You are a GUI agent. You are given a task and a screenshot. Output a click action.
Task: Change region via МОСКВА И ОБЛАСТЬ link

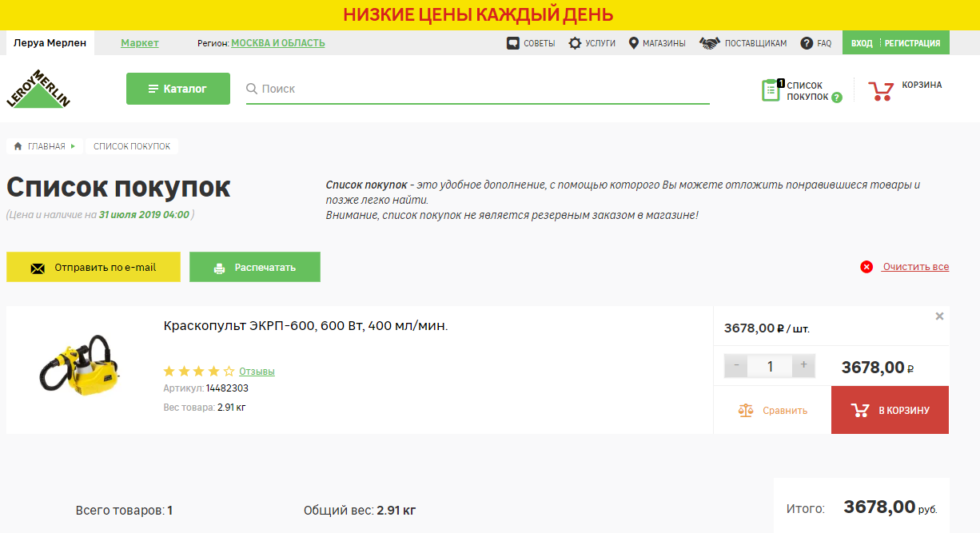[278, 43]
